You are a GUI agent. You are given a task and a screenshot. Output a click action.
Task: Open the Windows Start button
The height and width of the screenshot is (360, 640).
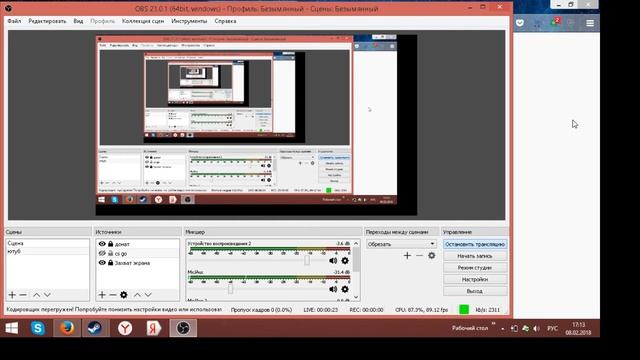[11, 328]
